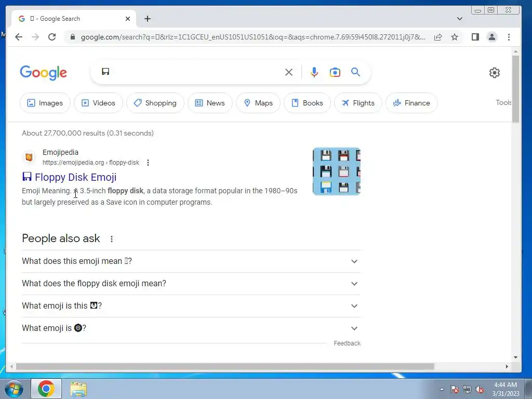
Task: Click the horizontal scrollbar thumb
Action: click(225, 366)
